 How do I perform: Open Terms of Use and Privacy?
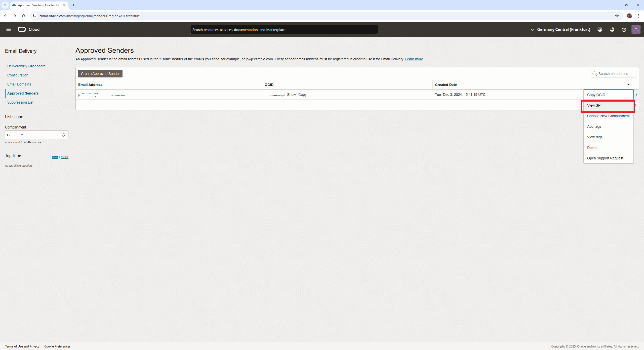(x=22, y=346)
